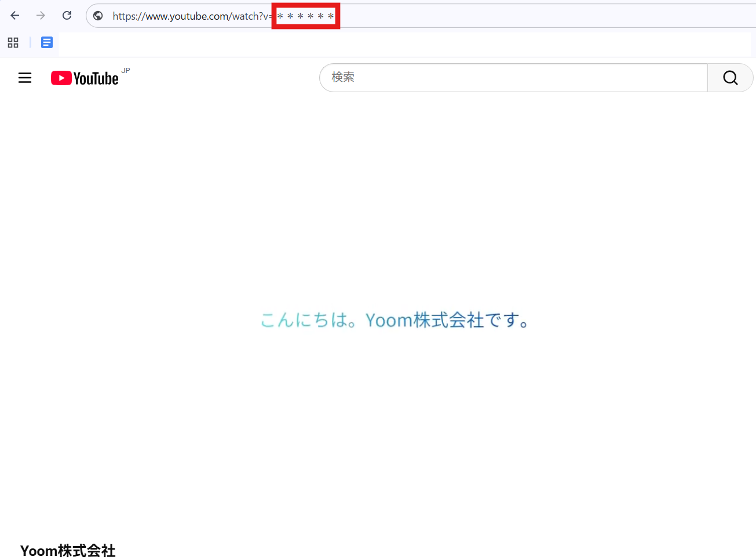The height and width of the screenshot is (560, 756).
Task: Click the browser forward arrow
Action: 41,16
